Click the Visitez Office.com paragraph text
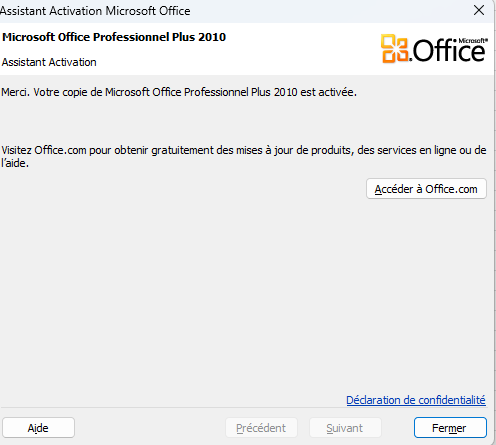This screenshot has height=445, width=496. pos(244,157)
